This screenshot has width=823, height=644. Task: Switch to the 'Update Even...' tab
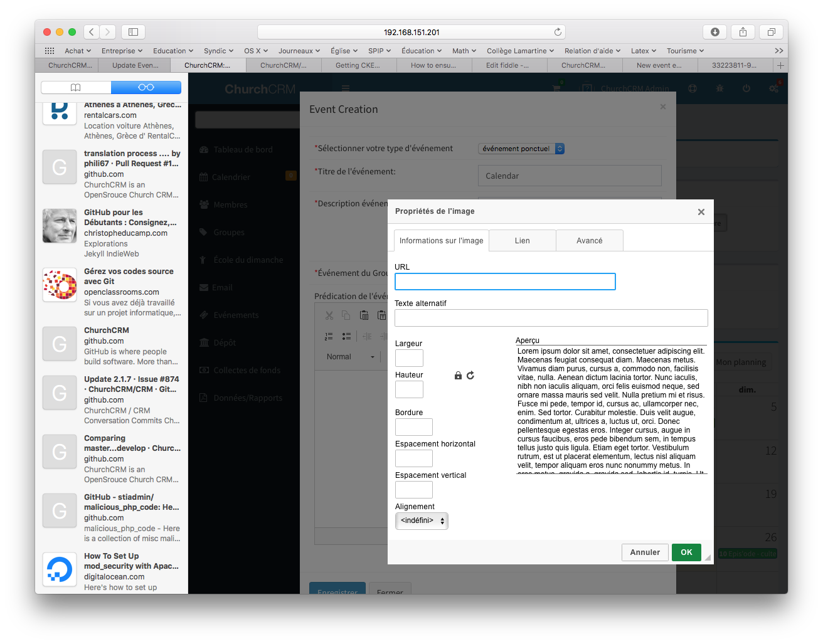135,65
